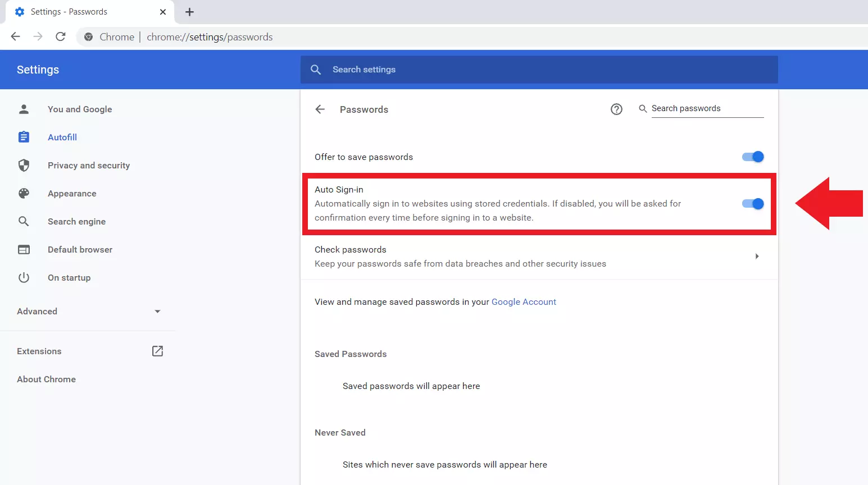Expand the Advanced section arrow
This screenshot has height=485, width=868.
[157, 312]
